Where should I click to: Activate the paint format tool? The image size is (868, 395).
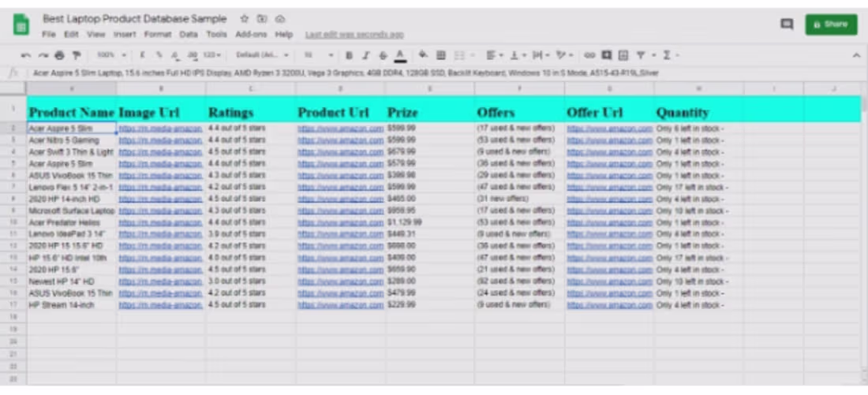click(x=77, y=55)
